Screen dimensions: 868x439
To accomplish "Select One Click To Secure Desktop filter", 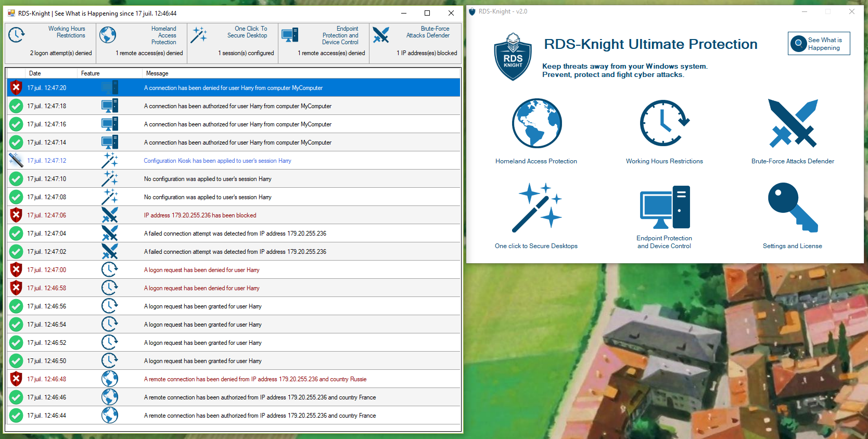I will pyautogui.click(x=233, y=42).
